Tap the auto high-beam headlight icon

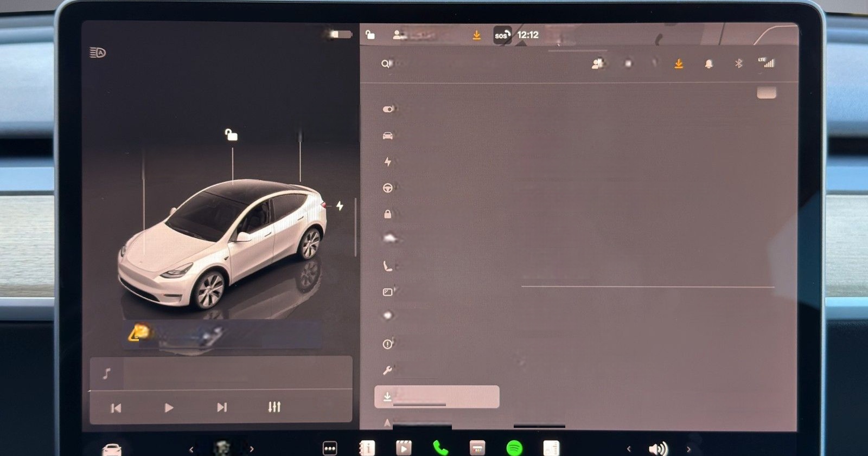tap(98, 53)
